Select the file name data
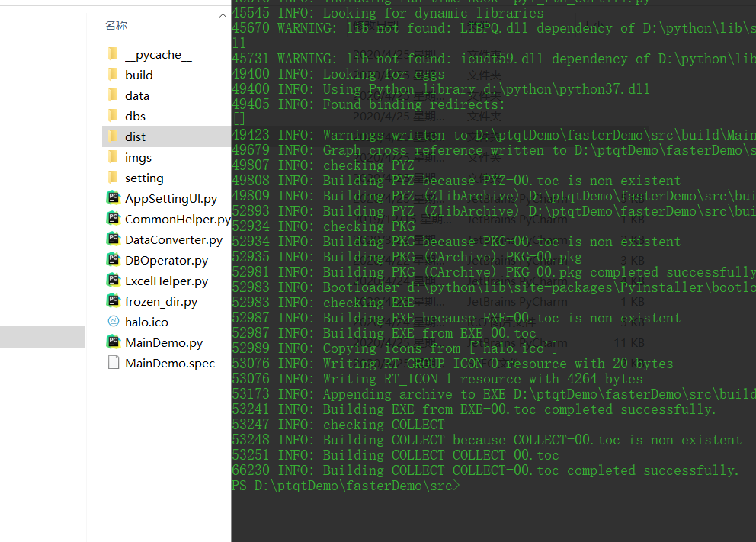Screen dimensions: 756x542 tap(137, 96)
